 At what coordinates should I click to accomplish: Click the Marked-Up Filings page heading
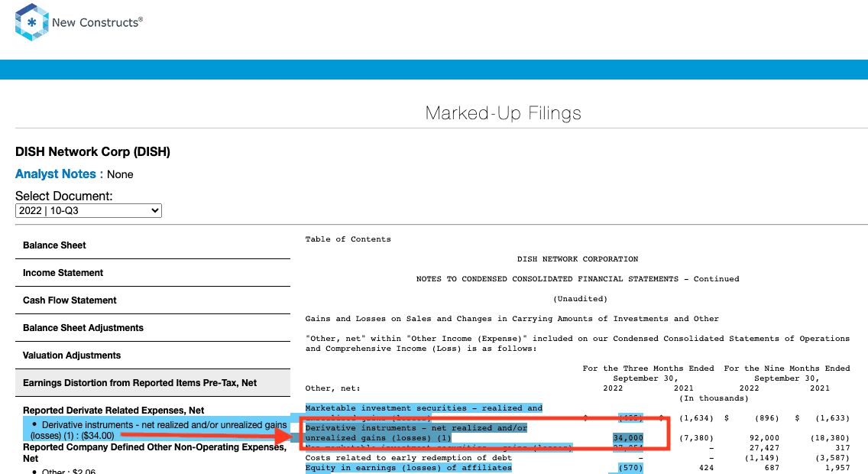pos(504,113)
